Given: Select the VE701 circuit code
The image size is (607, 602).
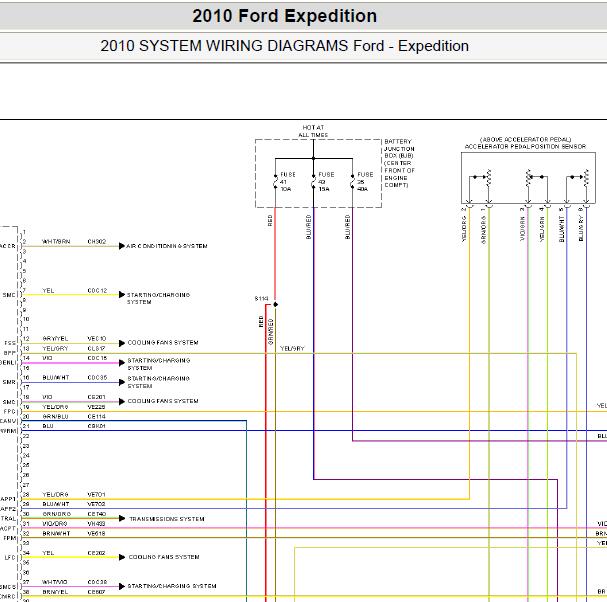Looking at the screenshot, I should pos(96,494).
